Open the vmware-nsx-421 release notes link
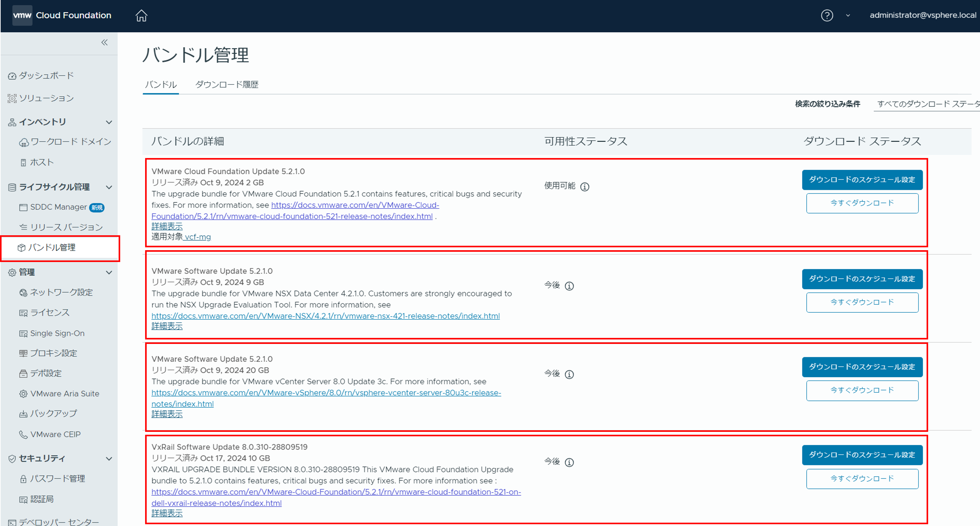 coord(326,316)
